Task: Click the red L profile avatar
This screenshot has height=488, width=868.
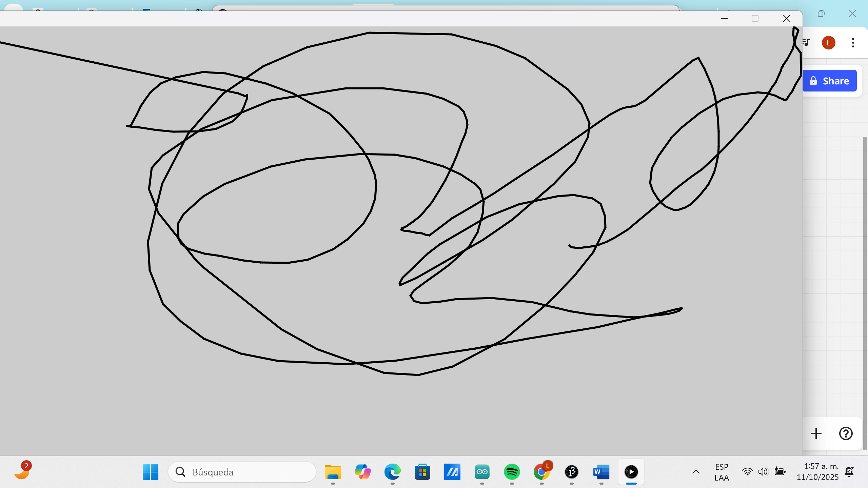Action: tap(828, 43)
